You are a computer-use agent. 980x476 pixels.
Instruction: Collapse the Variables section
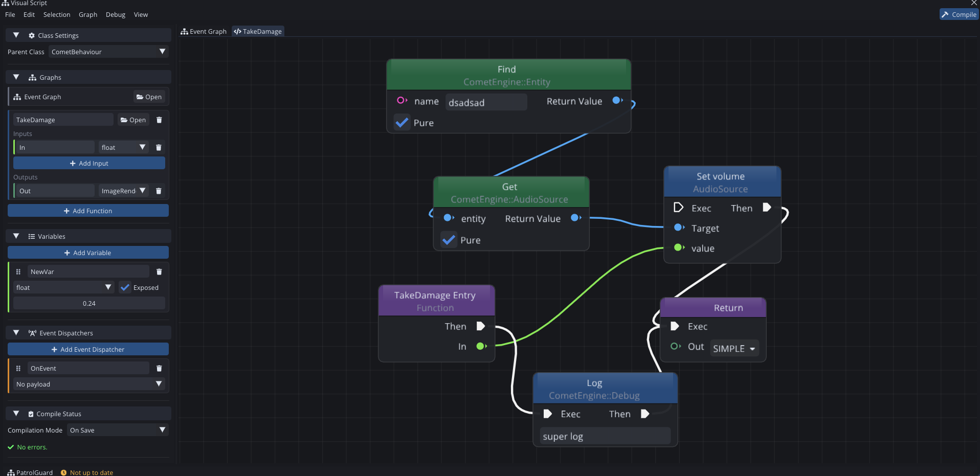(16, 236)
